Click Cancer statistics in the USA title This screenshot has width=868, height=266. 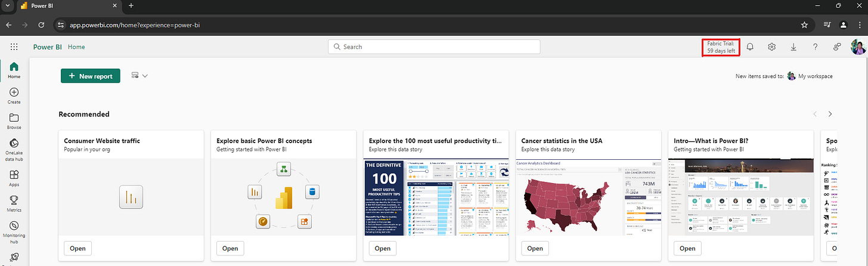click(x=562, y=141)
